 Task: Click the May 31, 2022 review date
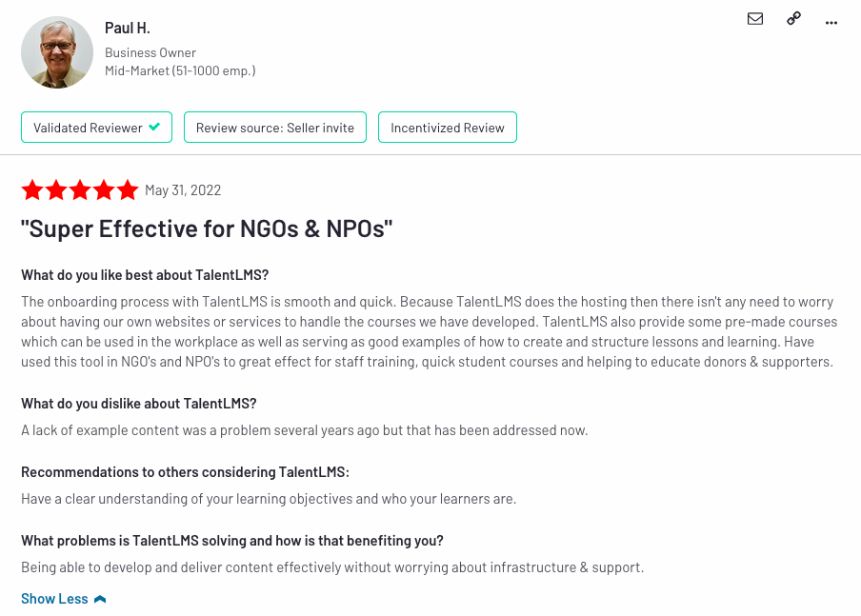183,190
